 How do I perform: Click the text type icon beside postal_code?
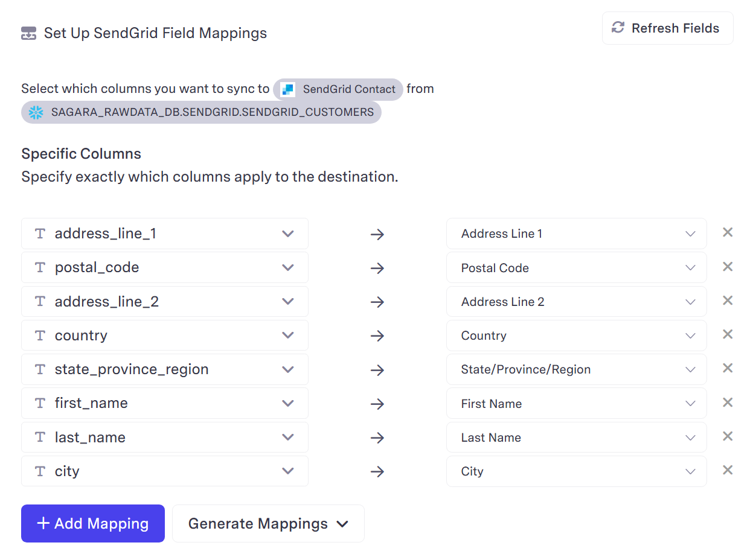pos(40,267)
